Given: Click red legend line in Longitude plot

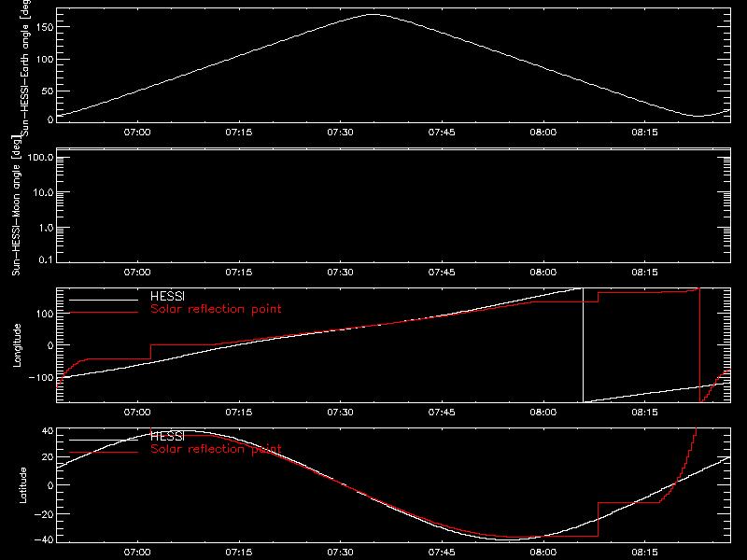Looking at the screenshot, I should click(104, 313).
